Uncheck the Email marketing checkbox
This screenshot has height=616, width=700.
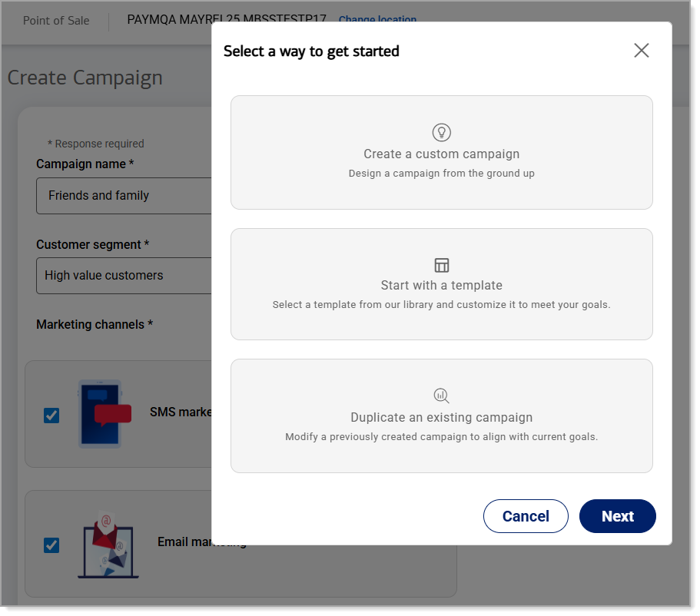[x=51, y=545]
